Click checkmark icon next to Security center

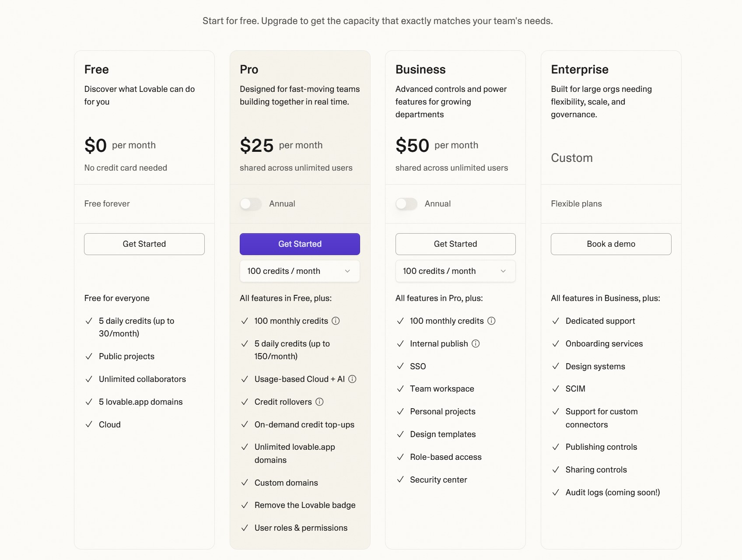(x=400, y=479)
